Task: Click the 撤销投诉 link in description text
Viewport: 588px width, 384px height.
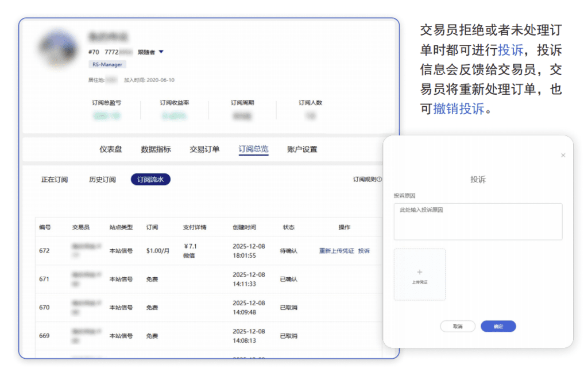Action: (459, 108)
